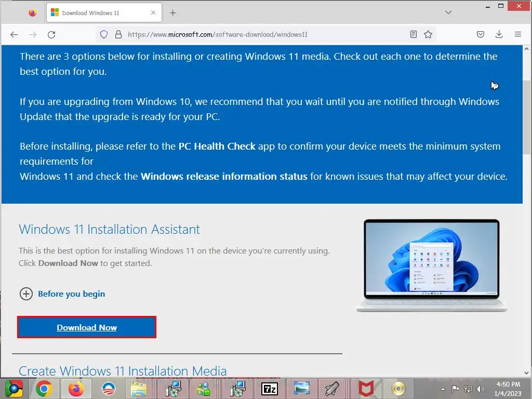View site security padlock info
This screenshot has height=399, width=532.
tap(118, 34)
